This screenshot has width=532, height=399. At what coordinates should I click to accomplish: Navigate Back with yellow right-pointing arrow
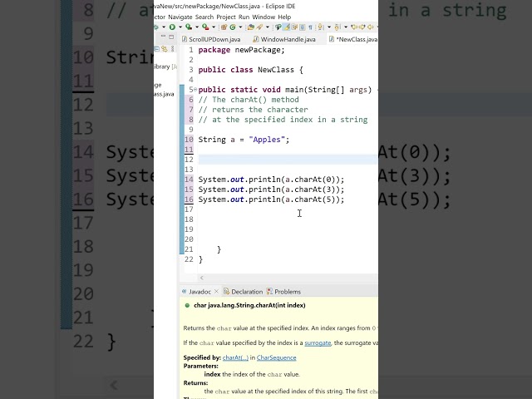click(362, 27)
